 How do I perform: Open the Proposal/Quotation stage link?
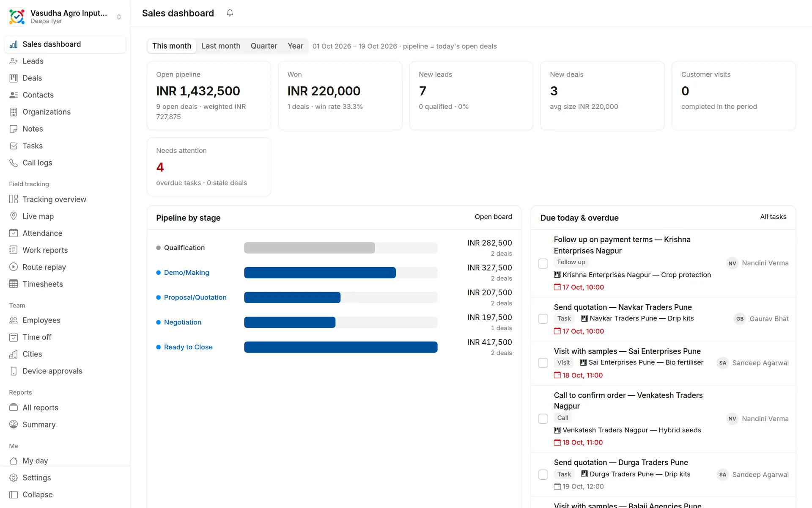point(195,297)
